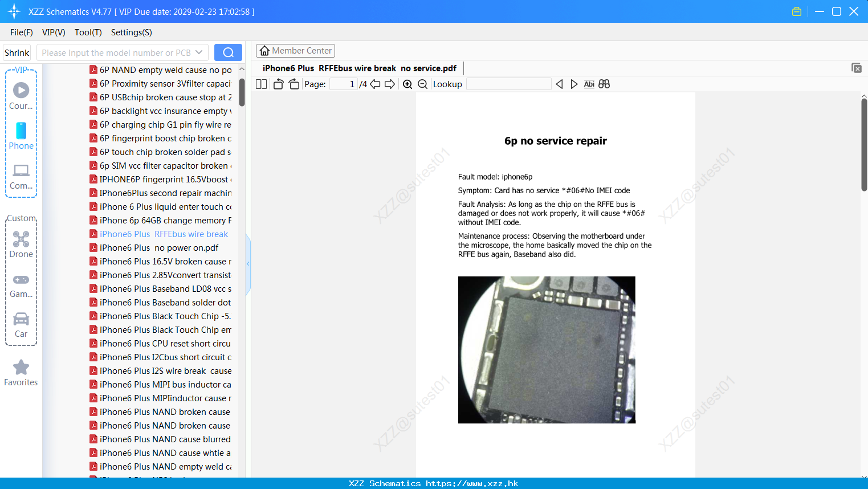
Task: Open the File(F) menu
Action: tap(22, 32)
